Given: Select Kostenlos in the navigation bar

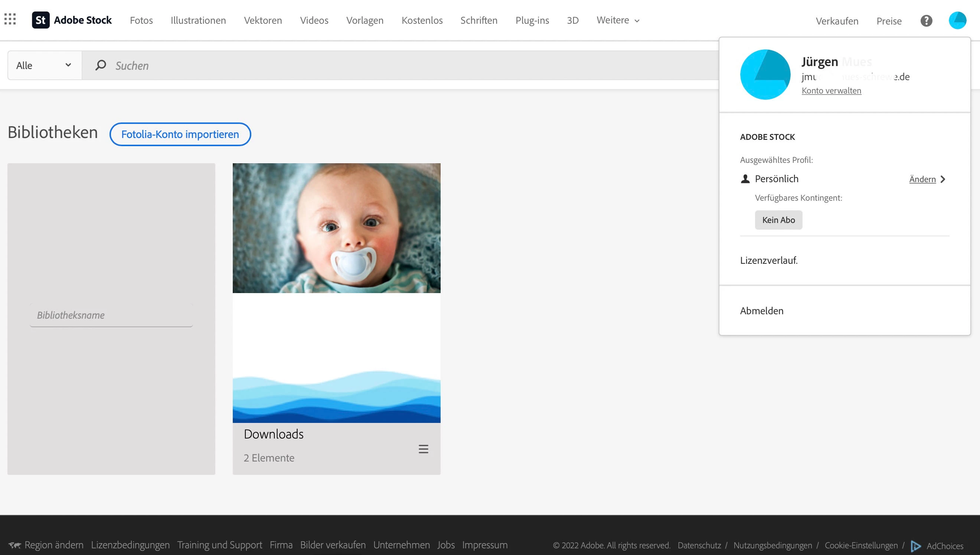Looking at the screenshot, I should pos(422,20).
